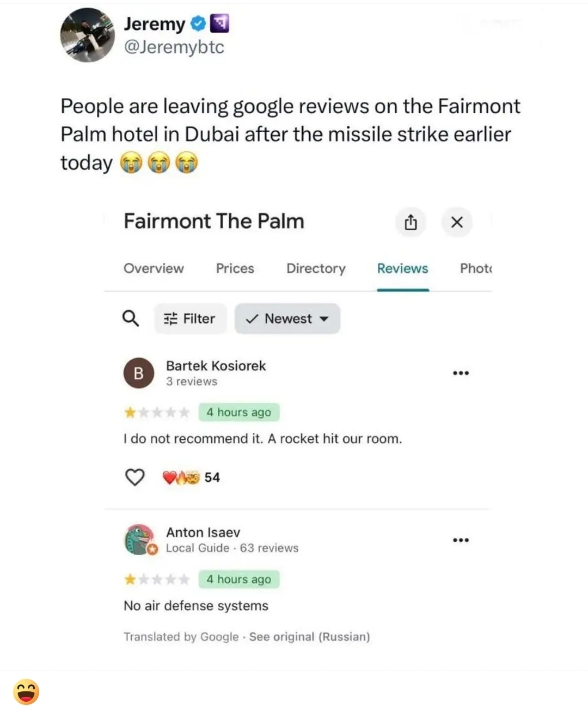Click See original (Russian) link
This screenshot has height=718, width=588.
click(309, 637)
